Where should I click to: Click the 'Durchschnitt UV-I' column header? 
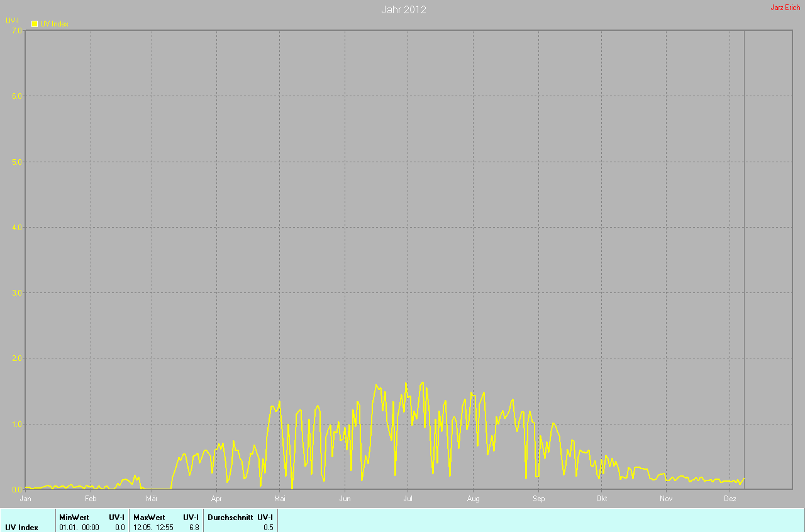coord(240,517)
